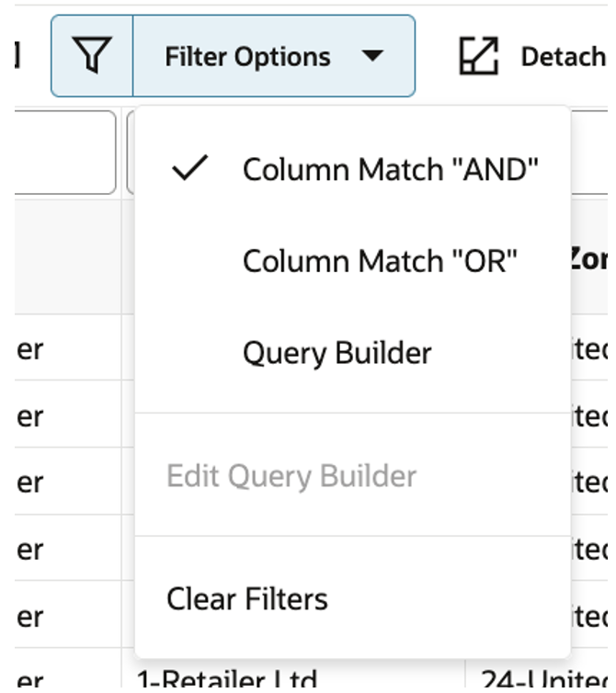Click the funnel filter icon
The image size is (616, 693).
(91, 57)
